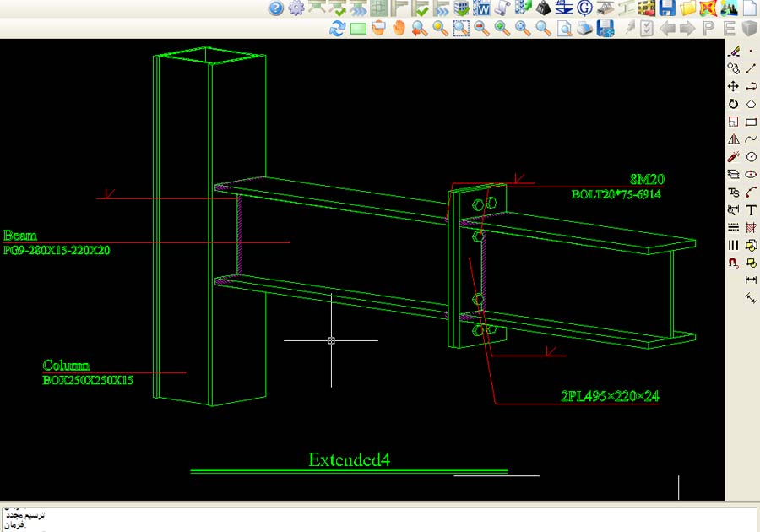760x532 pixels.
Task: Open the help question mark icon
Action: [276, 8]
